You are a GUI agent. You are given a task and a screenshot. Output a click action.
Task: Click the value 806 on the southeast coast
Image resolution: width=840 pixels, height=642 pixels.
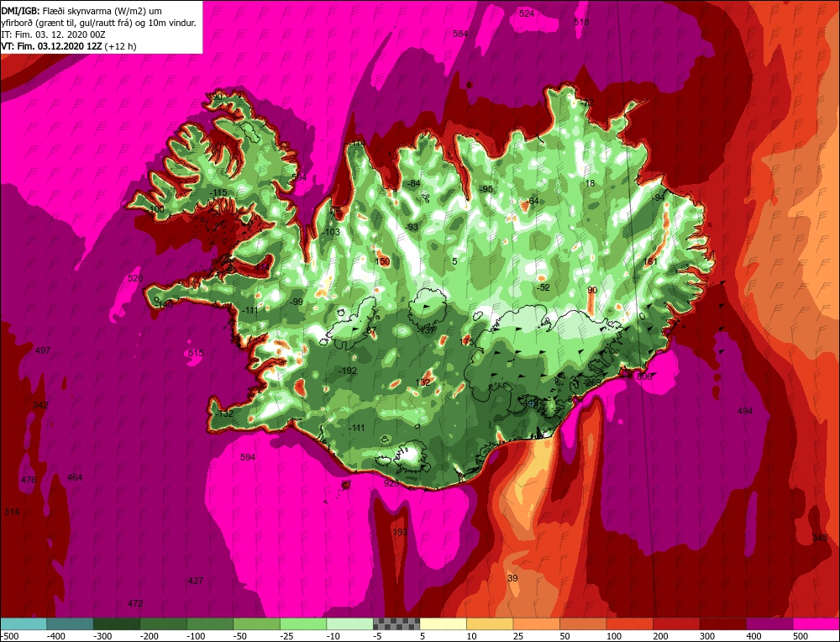pos(644,376)
